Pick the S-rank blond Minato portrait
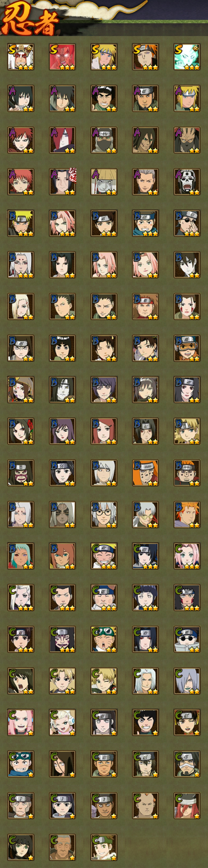Image resolution: width=208 pixels, height=868 pixels. 104,57
